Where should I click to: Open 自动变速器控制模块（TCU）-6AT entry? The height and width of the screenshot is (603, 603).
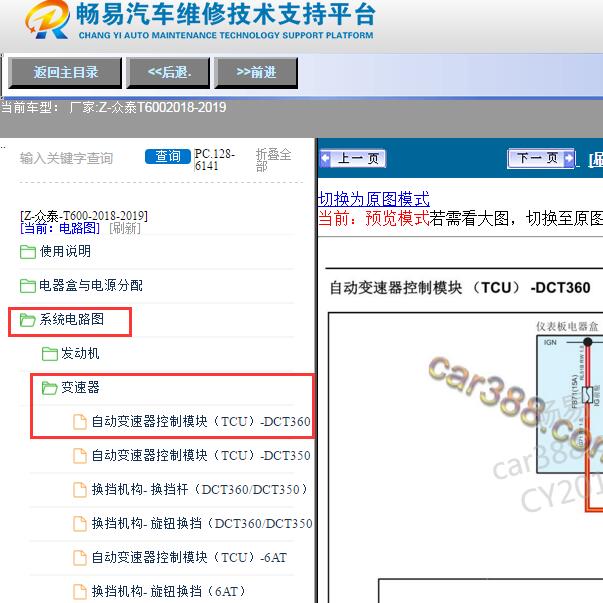click(x=189, y=557)
